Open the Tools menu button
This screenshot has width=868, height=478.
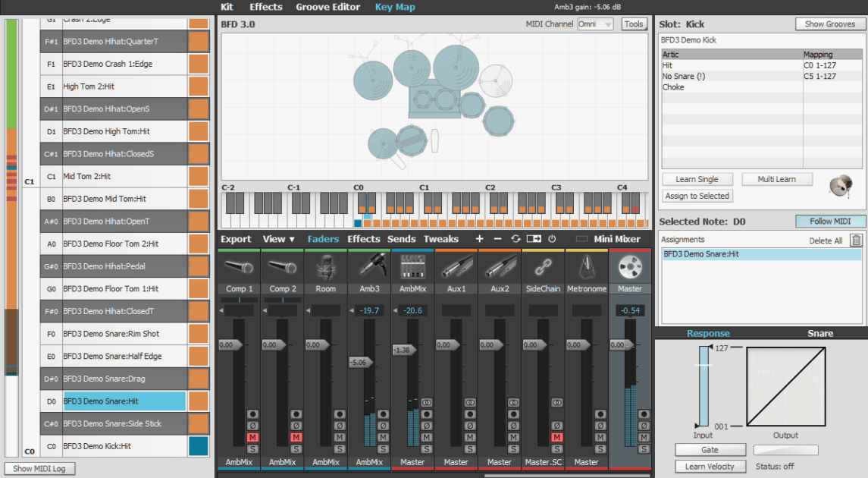click(634, 24)
